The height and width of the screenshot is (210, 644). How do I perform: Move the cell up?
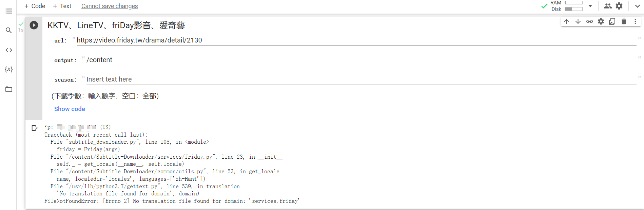(x=566, y=21)
